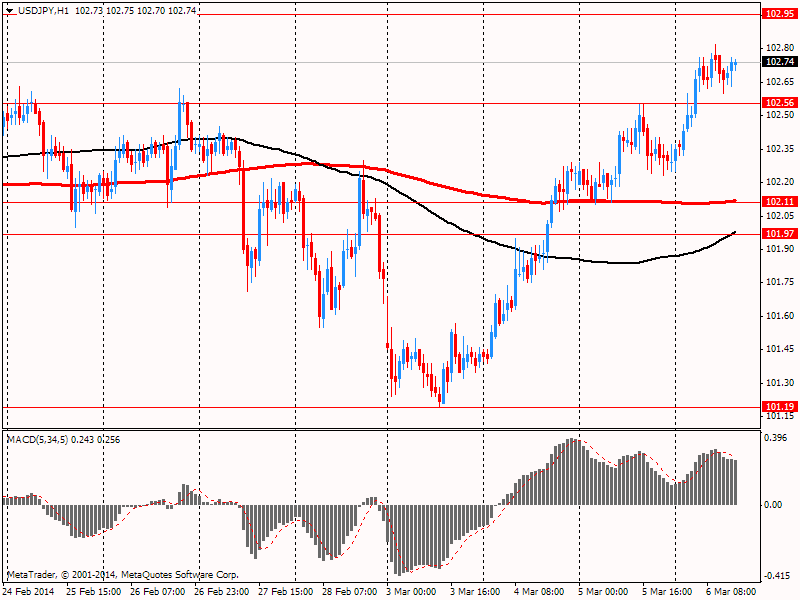
Task: Select the 102.95 red price level label
Action: (780, 14)
